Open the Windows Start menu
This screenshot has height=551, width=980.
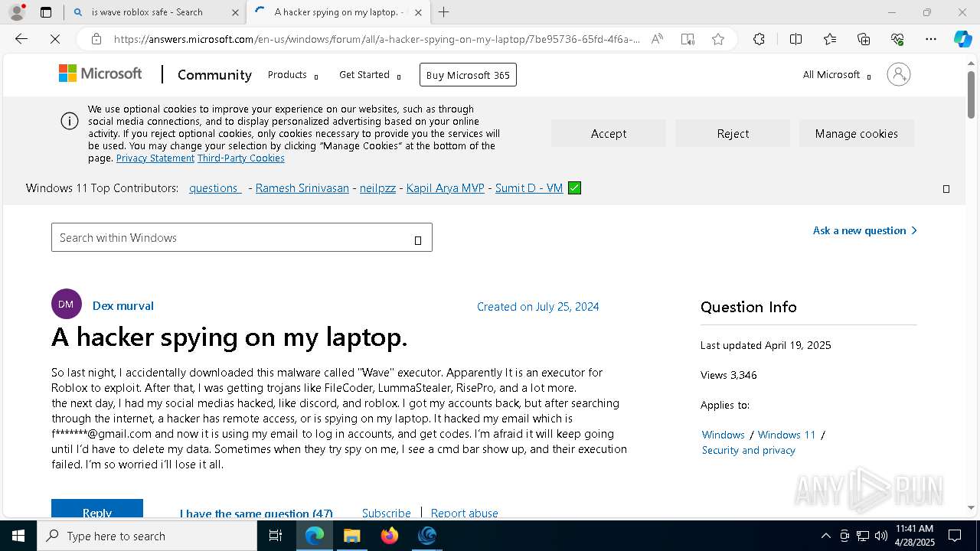(18, 536)
